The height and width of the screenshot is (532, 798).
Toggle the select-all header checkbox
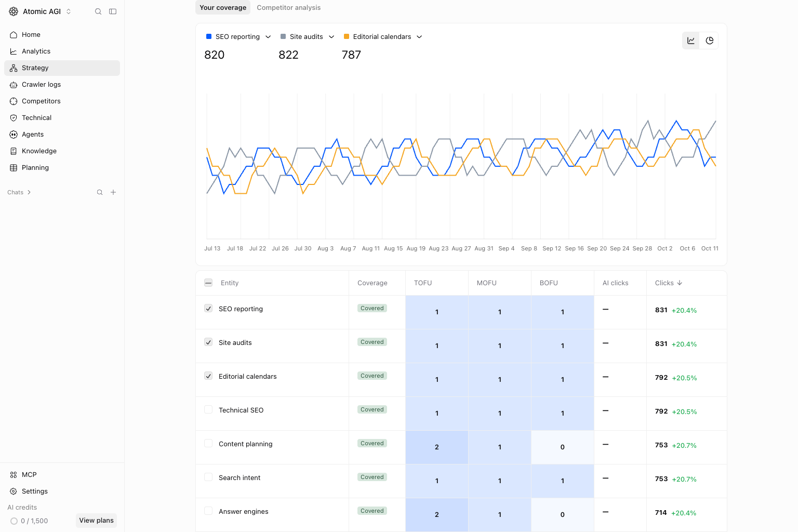208,283
